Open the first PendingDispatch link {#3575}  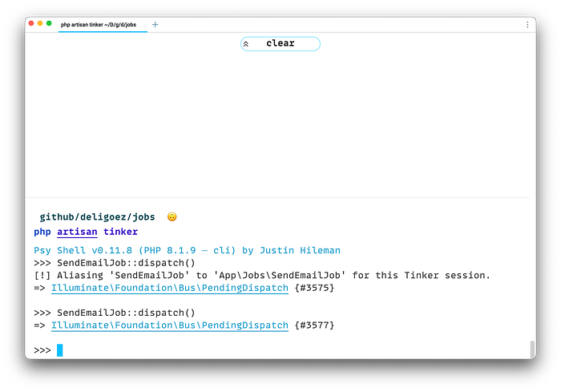coord(170,288)
